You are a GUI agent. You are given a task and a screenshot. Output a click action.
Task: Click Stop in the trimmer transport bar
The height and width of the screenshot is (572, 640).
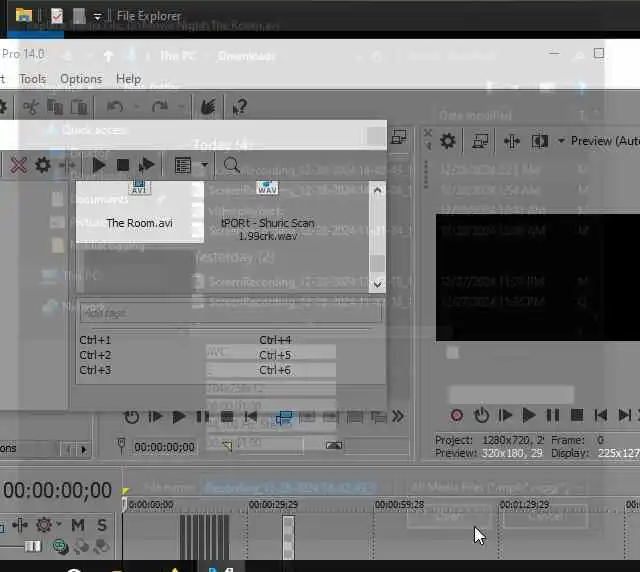[x=227, y=417]
